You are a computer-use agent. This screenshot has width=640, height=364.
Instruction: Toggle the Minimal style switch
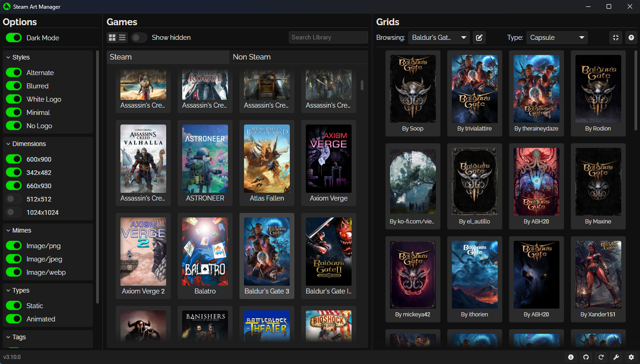coord(14,113)
